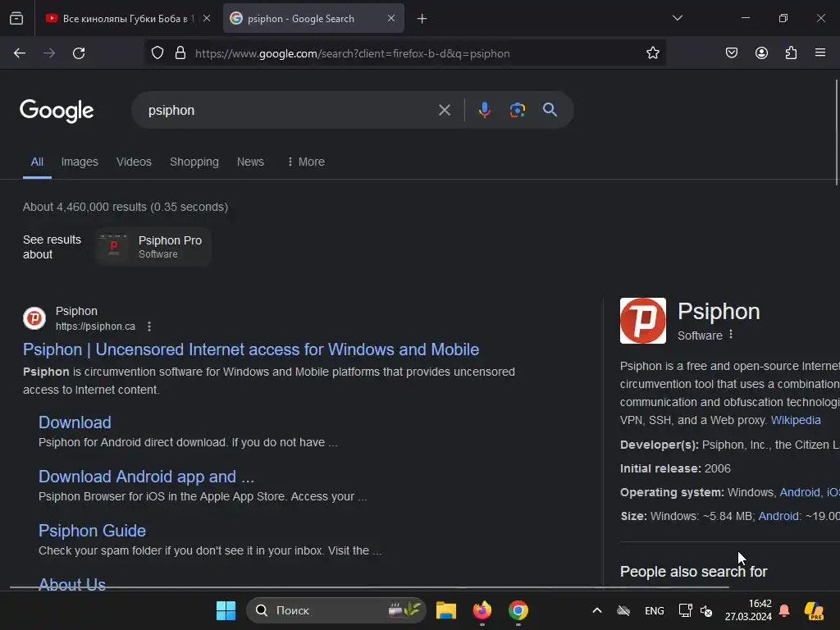Click the forward navigation arrow

tap(49, 53)
